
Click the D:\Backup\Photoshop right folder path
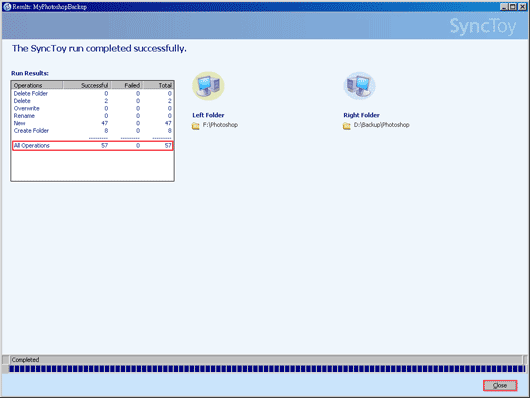(x=382, y=125)
